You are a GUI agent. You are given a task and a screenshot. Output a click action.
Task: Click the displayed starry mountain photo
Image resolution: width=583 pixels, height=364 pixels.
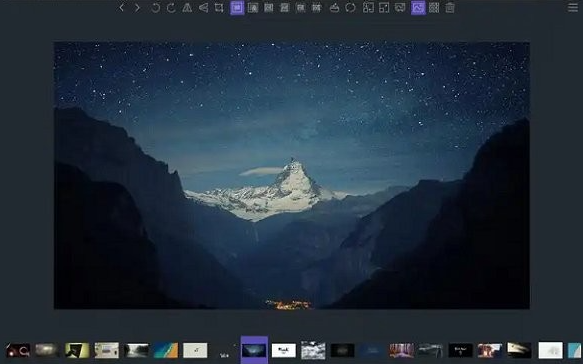pyautogui.click(x=292, y=175)
